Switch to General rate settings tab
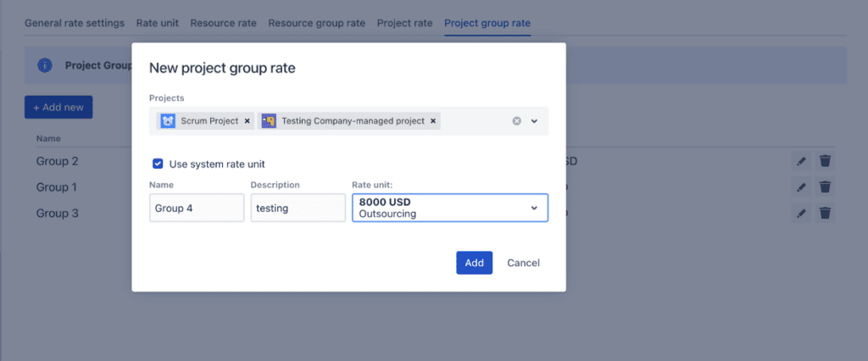 point(75,23)
